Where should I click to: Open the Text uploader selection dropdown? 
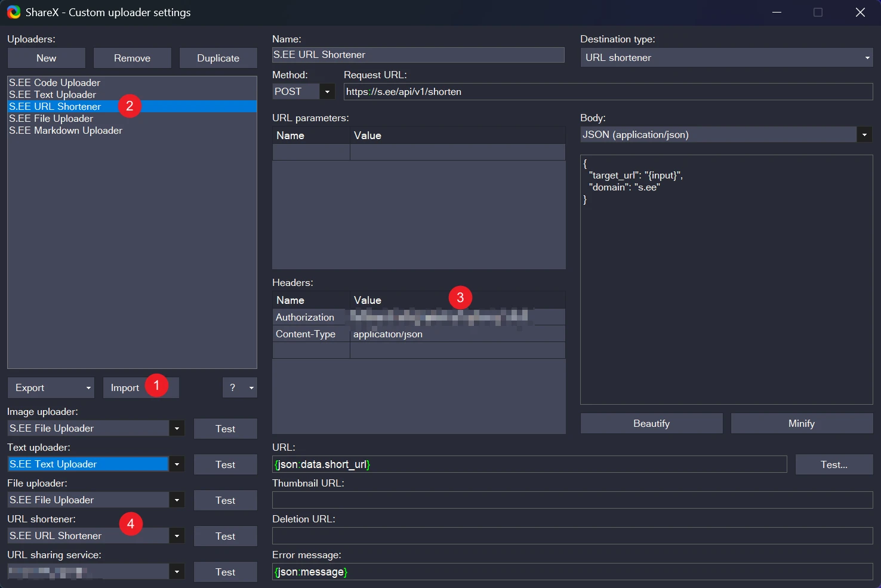pyautogui.click(x=176, y=464)
